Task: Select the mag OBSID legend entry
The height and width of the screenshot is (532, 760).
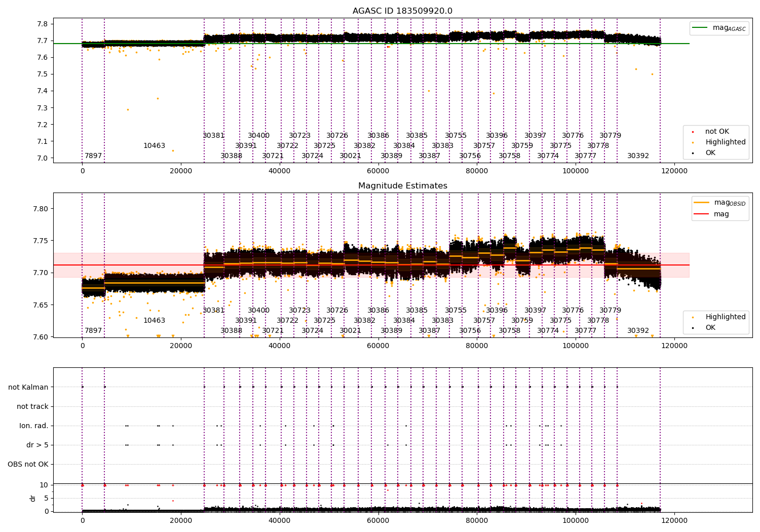Action: [x=720, y=203]
